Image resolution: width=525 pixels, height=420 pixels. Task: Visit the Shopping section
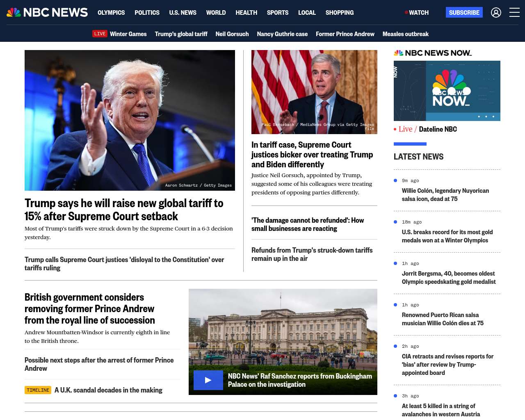point(340,13)
